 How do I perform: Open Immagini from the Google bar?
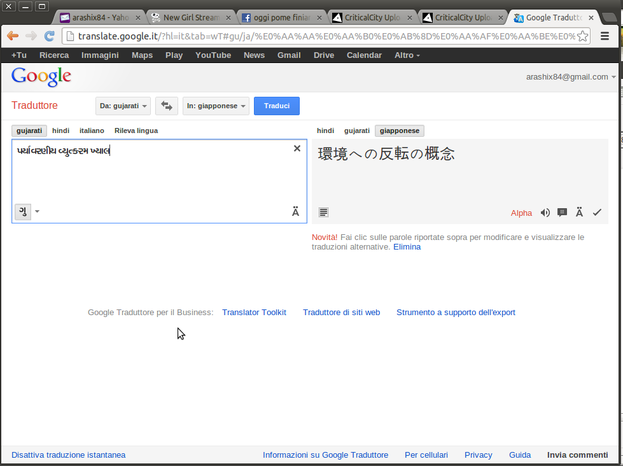(x=100, y=55)
